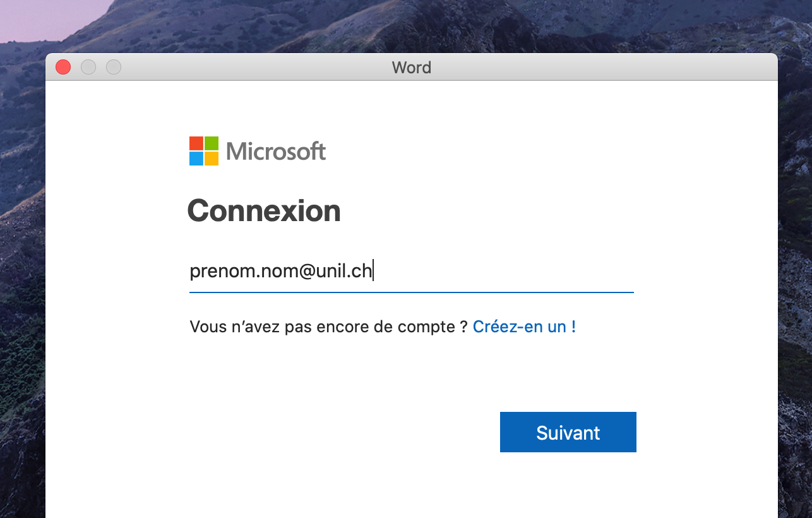Place cursor after 'unil.ch' in the email field

[373, 272]
